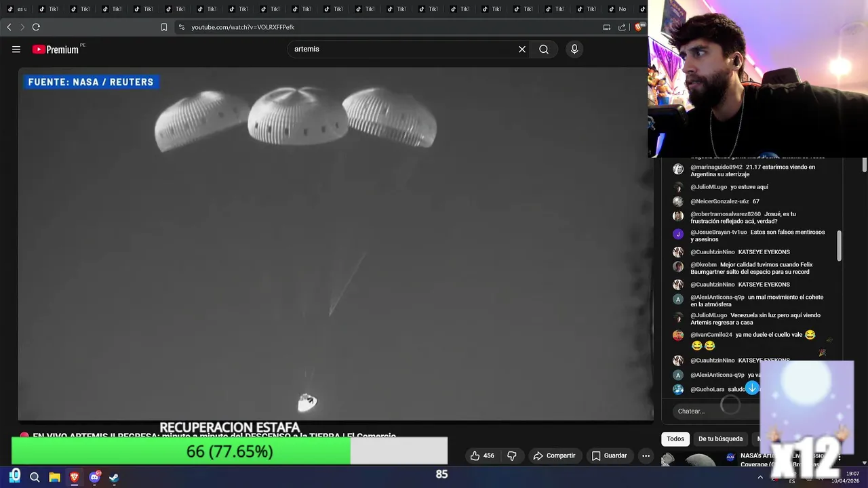The image size is (868, 488).
Task: Click purple J avatar of @JosueBrayan-tv1uo
Action: click(x=678, y=234)
